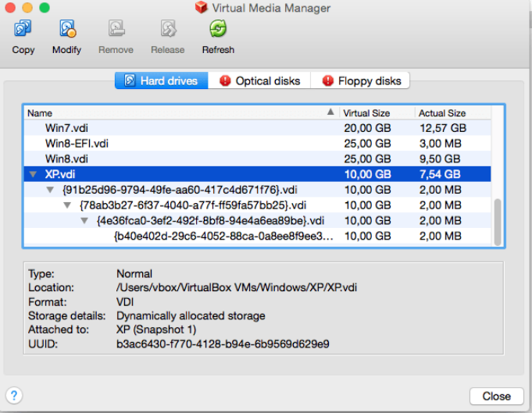Select the Hard drives tab

click(162, 80)
